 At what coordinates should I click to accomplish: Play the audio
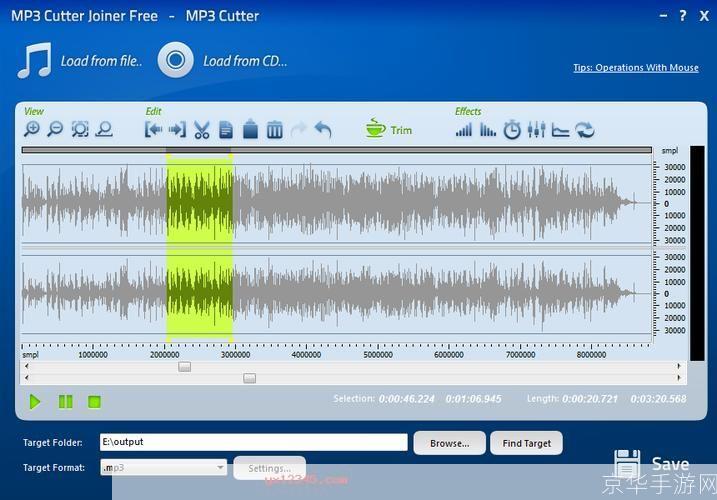(35, 402)
